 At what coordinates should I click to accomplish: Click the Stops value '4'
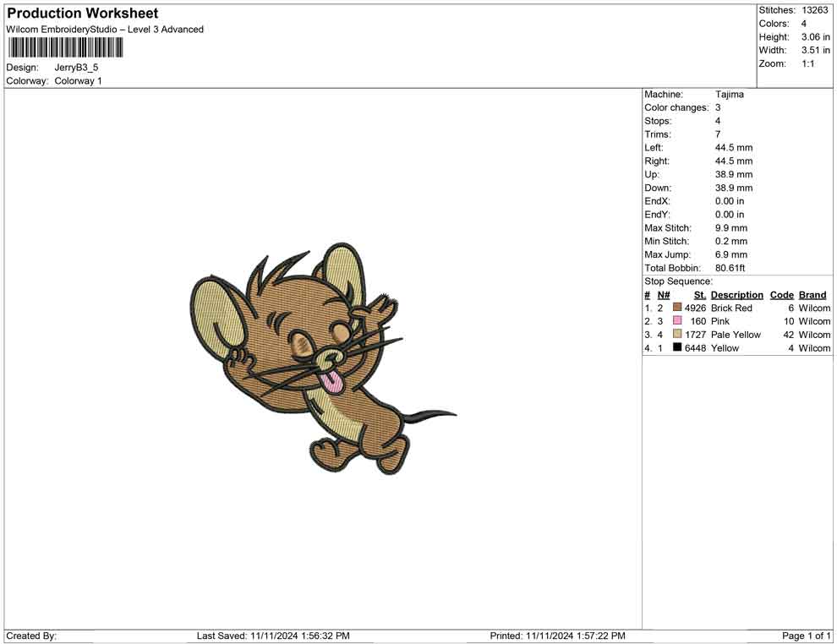(718, 121)
